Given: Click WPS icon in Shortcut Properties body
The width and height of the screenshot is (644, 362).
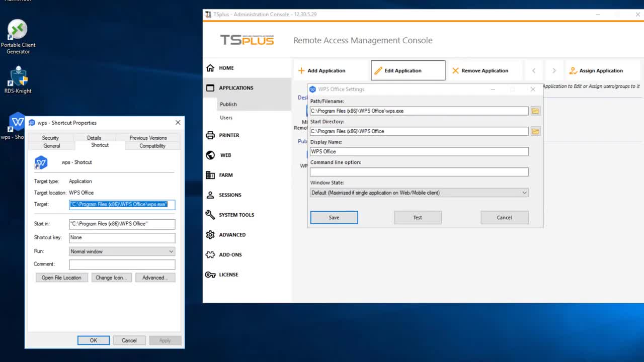Looking at the screenshot, I should (x=41, y=162).
